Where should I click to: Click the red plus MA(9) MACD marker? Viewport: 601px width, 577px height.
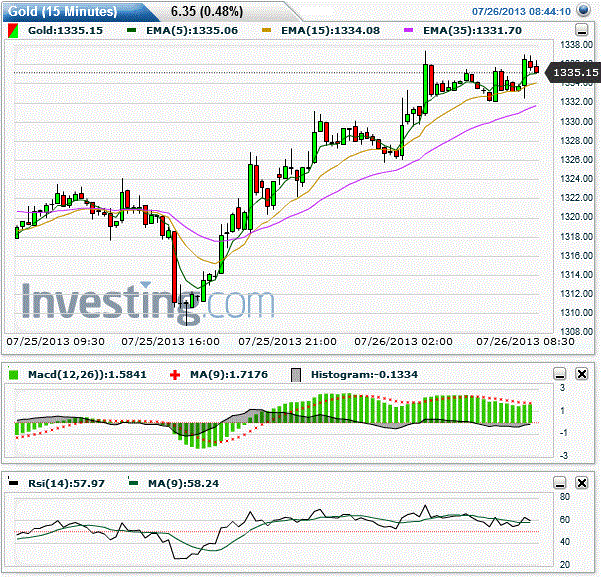point(175,375)
